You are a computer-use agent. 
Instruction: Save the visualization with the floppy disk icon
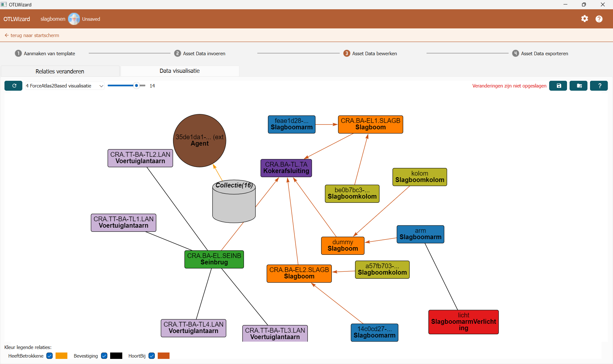(558, 86)
